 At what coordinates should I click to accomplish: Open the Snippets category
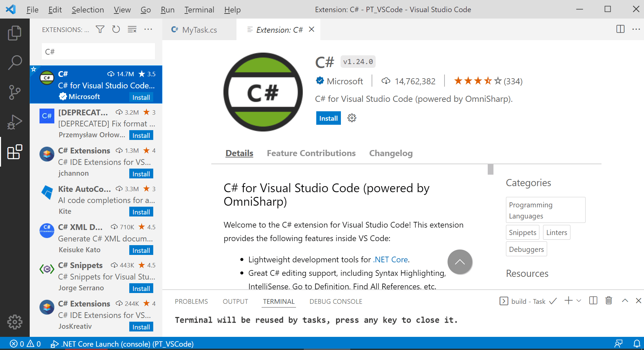(x=522, y=232)
